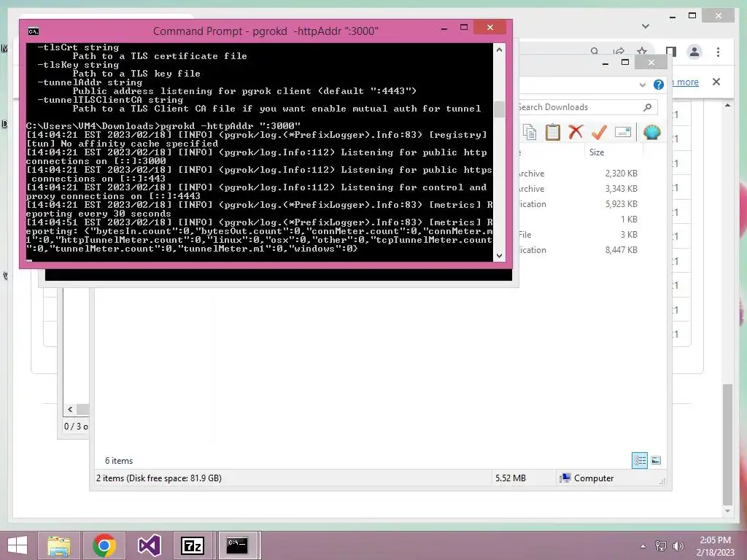
Task: Click the Command Prompt scroll down arrow
Action: click(x=499, y=256)
